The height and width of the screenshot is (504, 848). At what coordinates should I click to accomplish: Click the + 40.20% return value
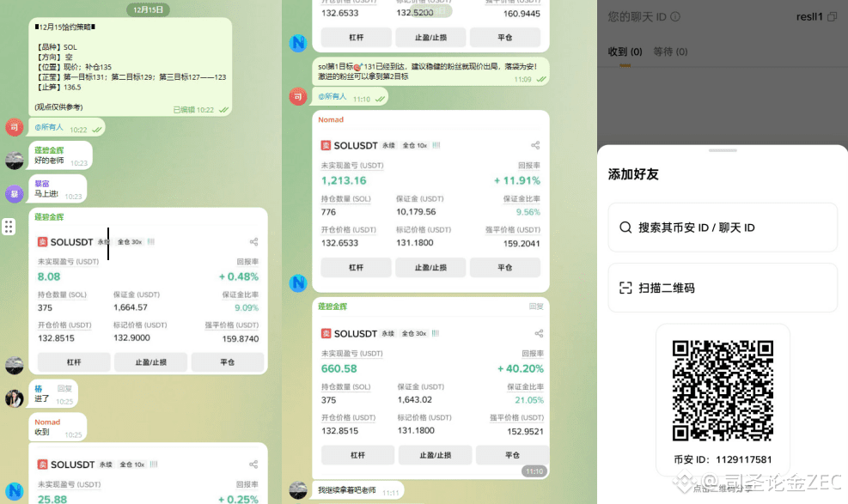pyautogui.click(x=521, y=368)
